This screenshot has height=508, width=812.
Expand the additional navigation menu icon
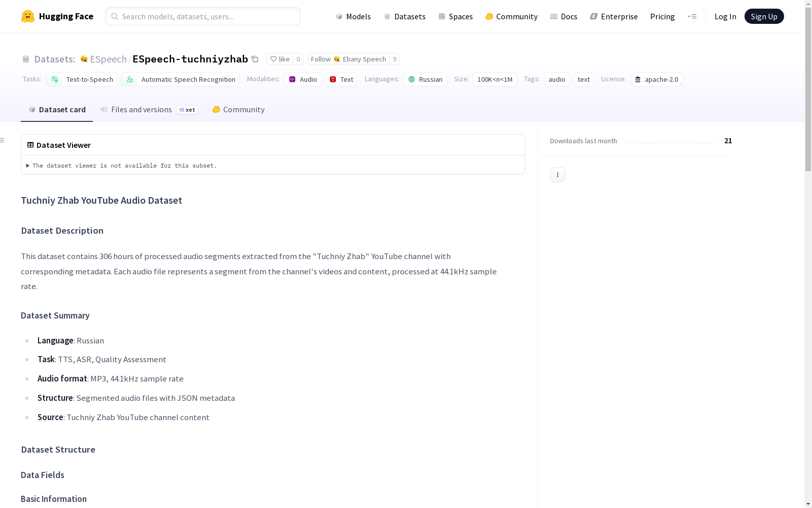click(692, 16)
